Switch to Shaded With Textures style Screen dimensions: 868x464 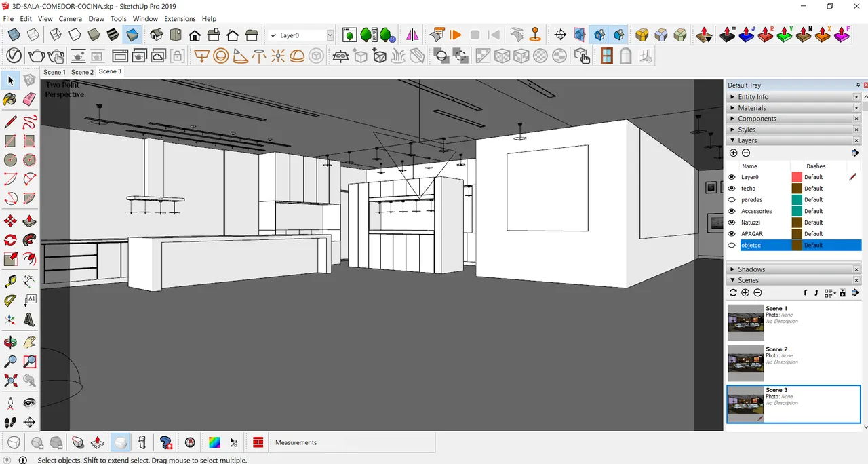click(113, 35)
